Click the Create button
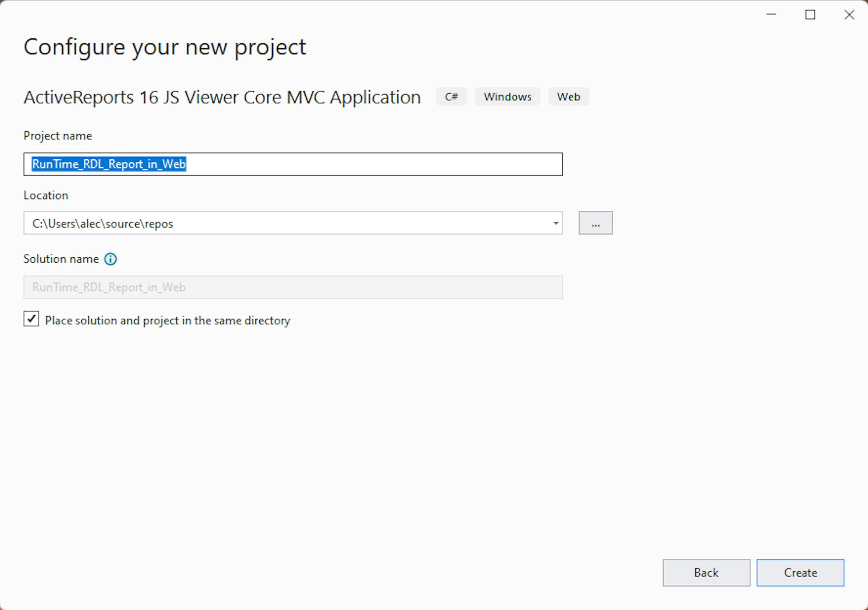 tap(800, 572)
